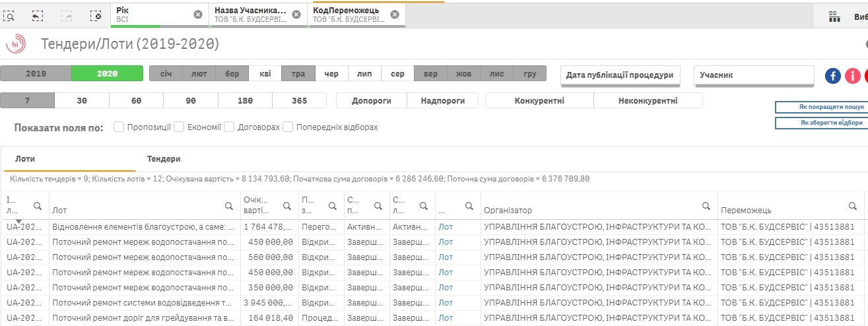Viewport: 868px width, 326px height.
Task: Search in the Організатор column
Action: pyautogui.click(x=706, y=206)
